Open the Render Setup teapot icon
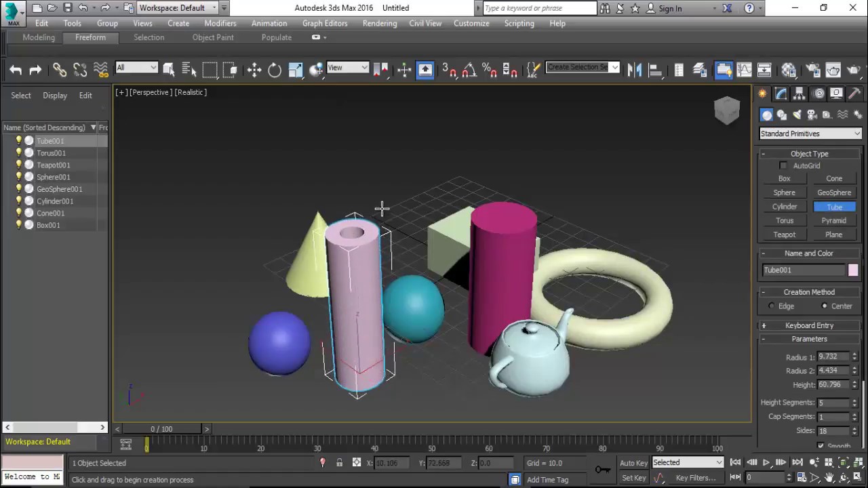This screenshot has width=868, height=488. pos(812,69)
